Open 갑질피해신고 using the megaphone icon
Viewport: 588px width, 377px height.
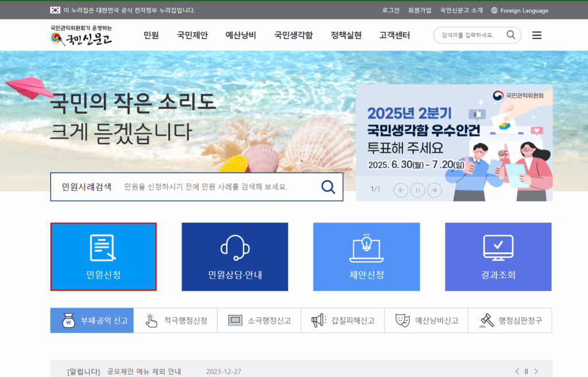coord(318,321)
